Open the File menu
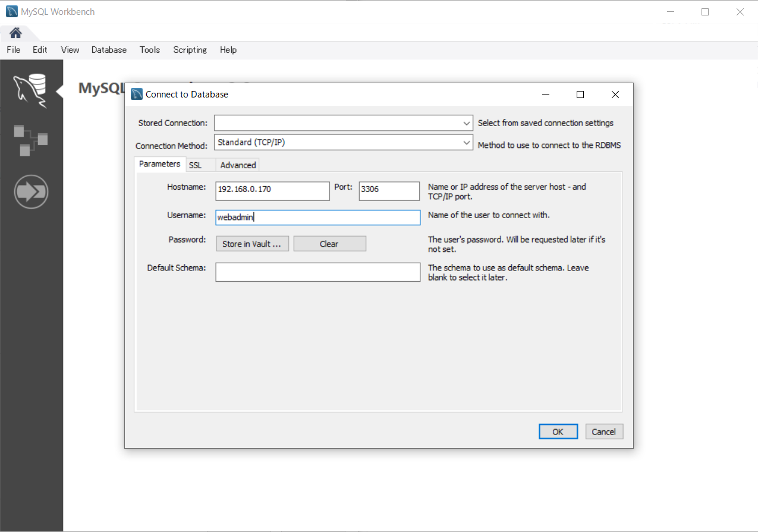Viewport: 758px width, 532px height. pos(14,50)
